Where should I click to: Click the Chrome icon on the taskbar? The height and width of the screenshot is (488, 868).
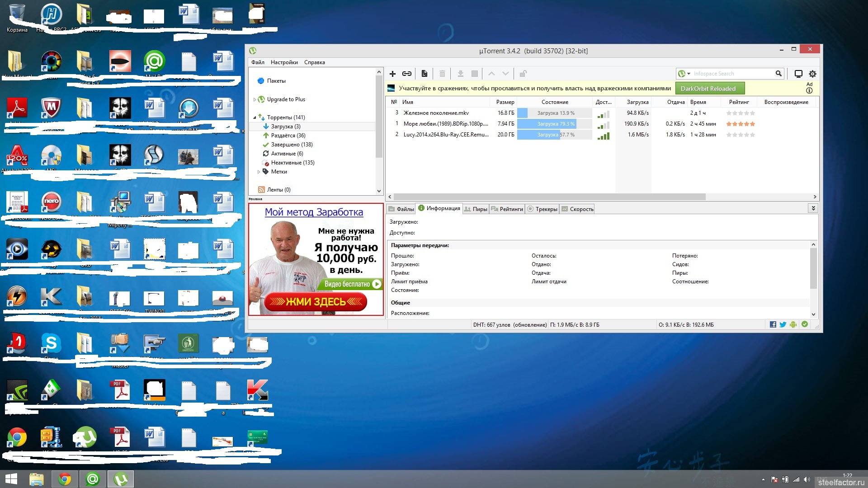coord(65,479)
